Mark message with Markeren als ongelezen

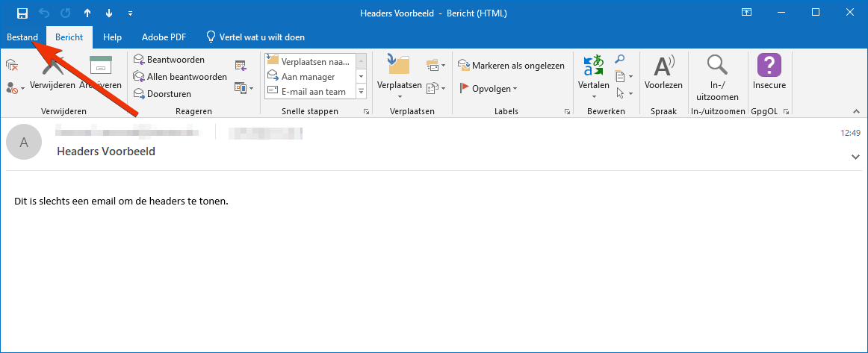512,66
